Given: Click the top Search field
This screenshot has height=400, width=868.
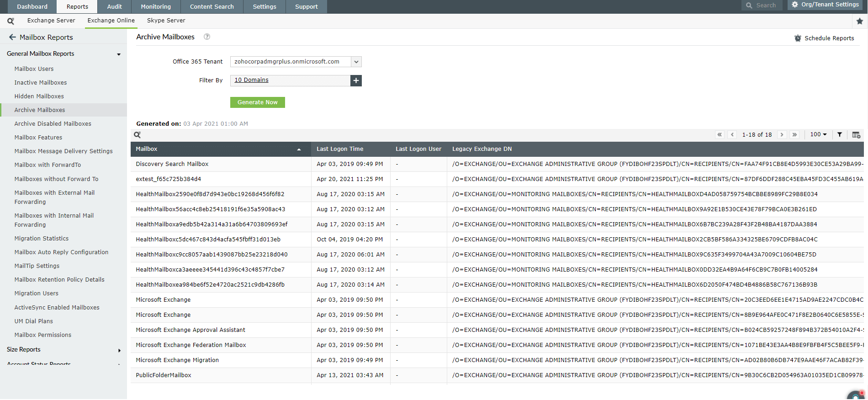Looking at the screenshot, I should (762, 5).
